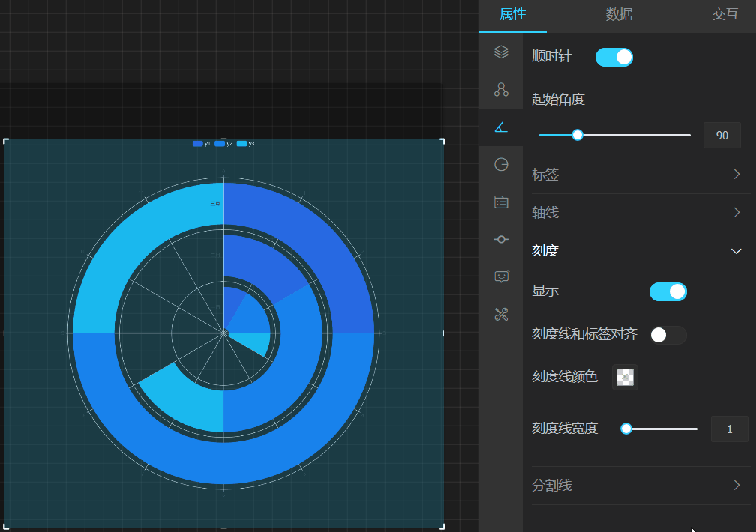Click the y1 legend item
The width and height of the screenshot is (756, 532).
click(202, 144)
